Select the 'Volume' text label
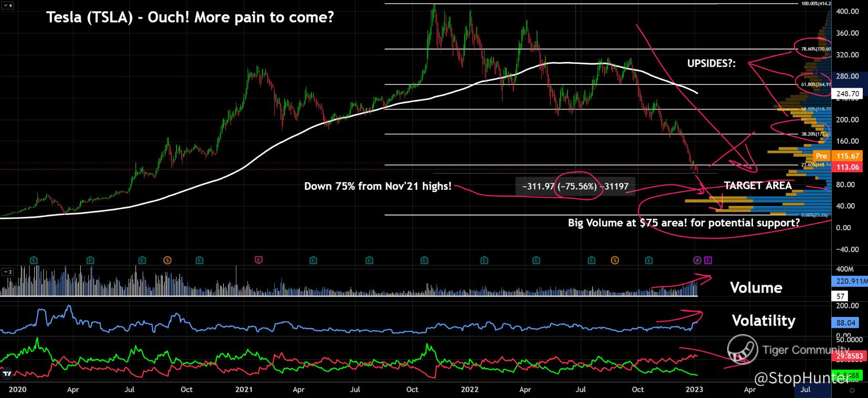The image size is (868, 398). (x=756, y=287)
